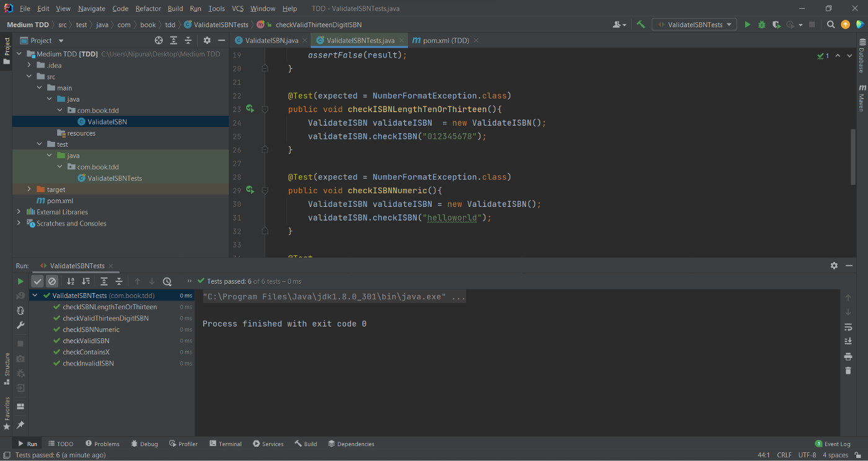Image resolution: width=868 pixels, height=461 pixels.
Task: Open the Refactor menu
Action: tap(148, 9)
